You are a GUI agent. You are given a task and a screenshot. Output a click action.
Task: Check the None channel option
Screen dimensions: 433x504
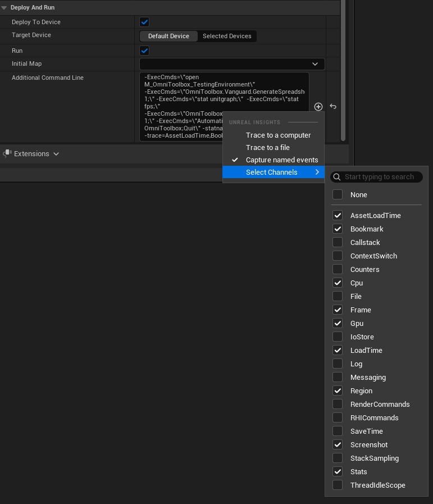coord(338,195)
